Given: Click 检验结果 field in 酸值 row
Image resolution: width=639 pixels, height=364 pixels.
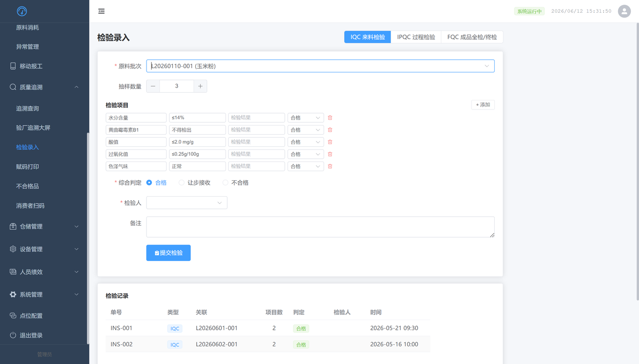Looking at the screenshot, I should tap(257, 142).
